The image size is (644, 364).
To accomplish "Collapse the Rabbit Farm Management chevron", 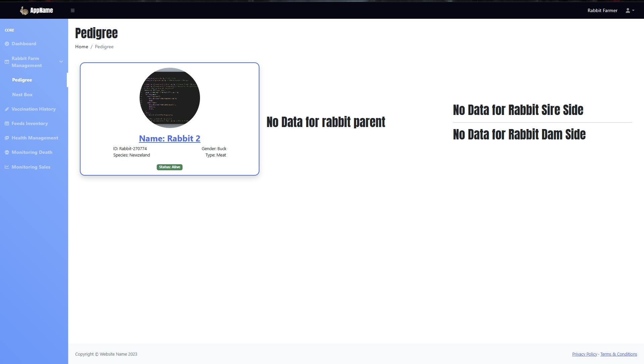I will coord(61,62).
